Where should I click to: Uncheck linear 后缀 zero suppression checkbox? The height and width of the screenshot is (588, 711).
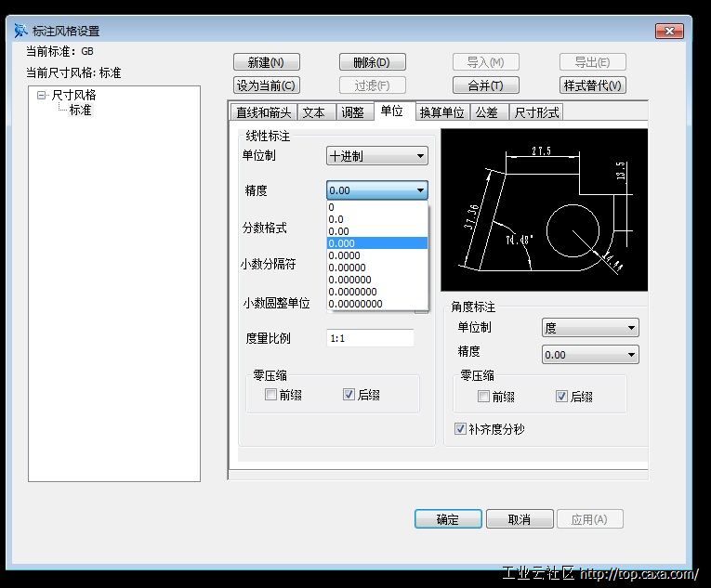(349, 395)
